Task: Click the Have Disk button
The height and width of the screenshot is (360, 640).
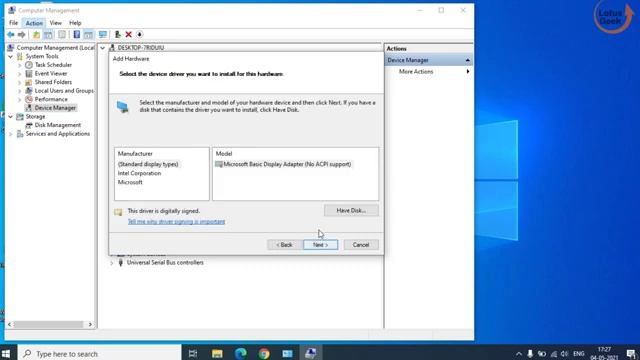Action: pos(351,211)
